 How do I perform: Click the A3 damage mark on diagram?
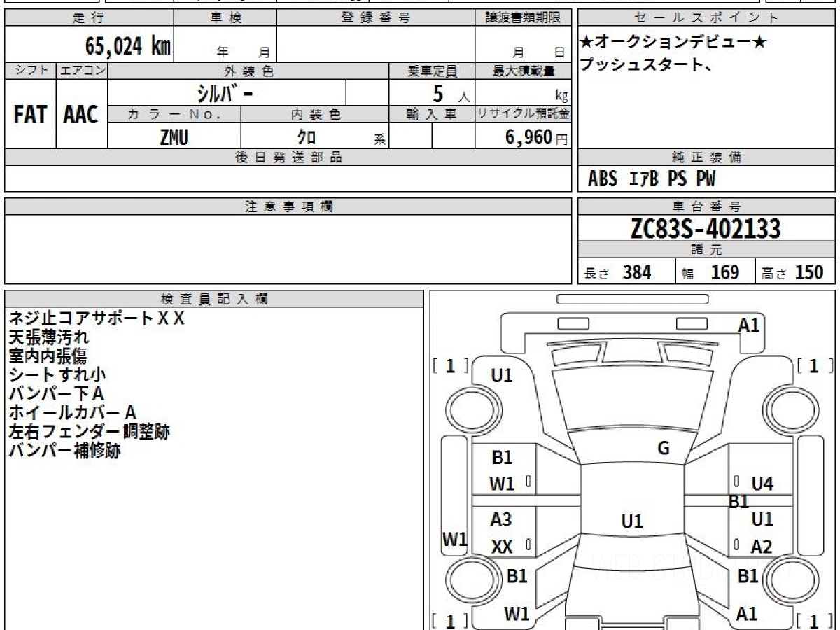pos(501,520)
